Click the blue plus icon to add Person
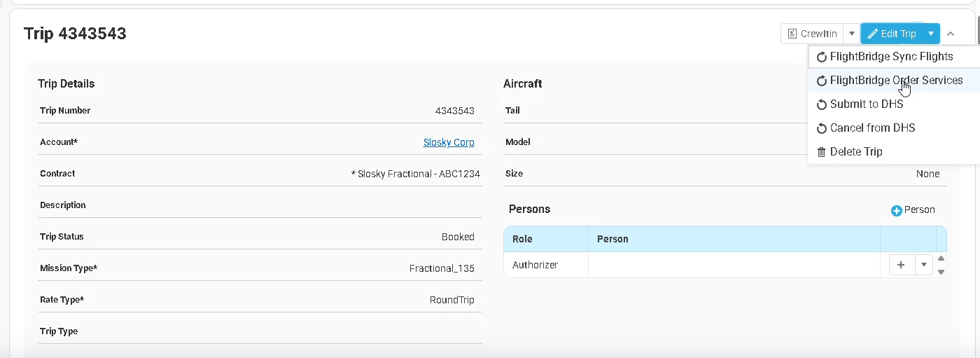 pos(896,210)
